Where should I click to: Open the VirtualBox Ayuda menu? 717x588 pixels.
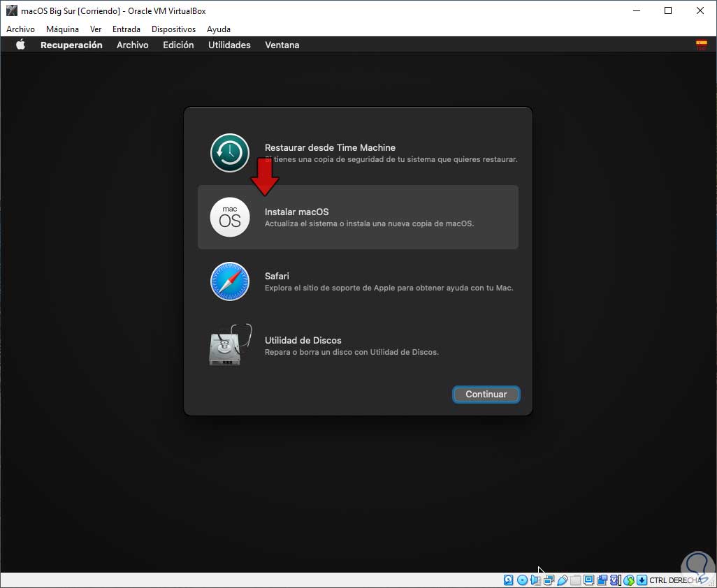click(219, 29)
